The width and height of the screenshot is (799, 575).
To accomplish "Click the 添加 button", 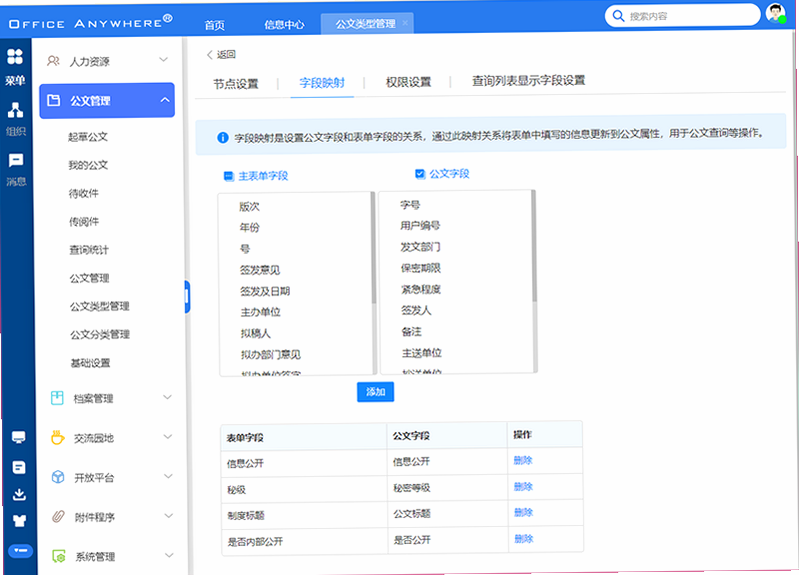I will click(376, 391).
